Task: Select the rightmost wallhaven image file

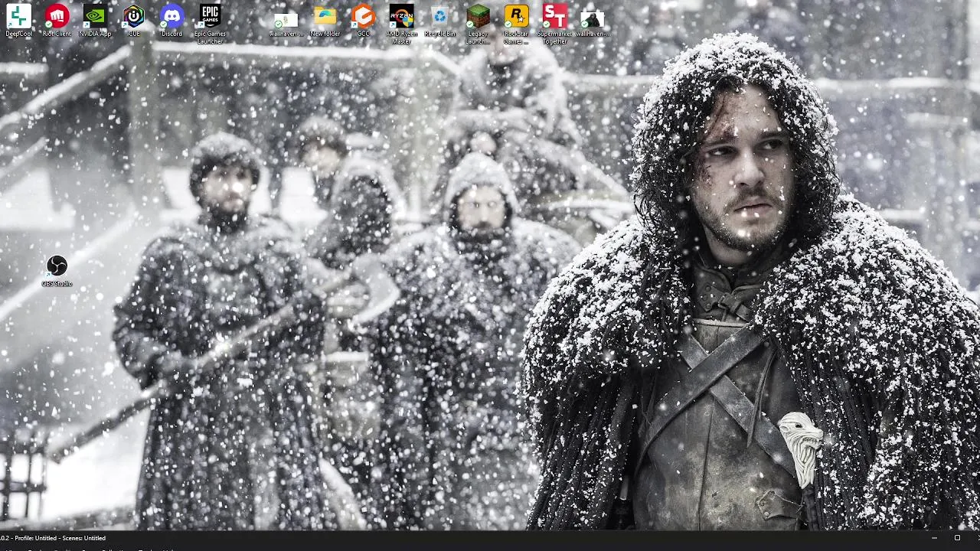Action: 593,23
